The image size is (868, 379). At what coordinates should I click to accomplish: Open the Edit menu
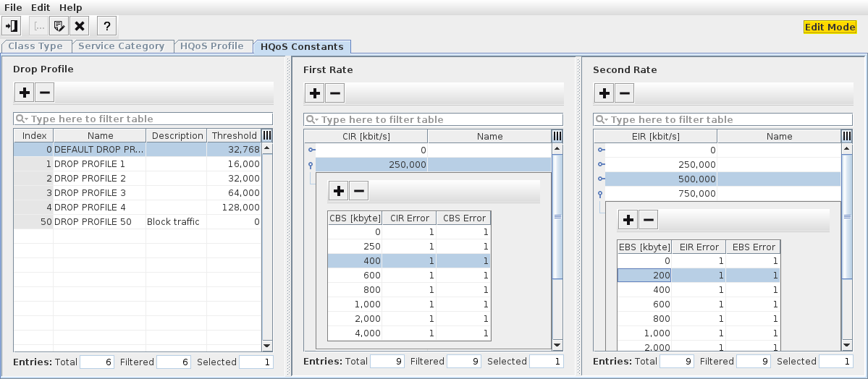pos(41,7)
